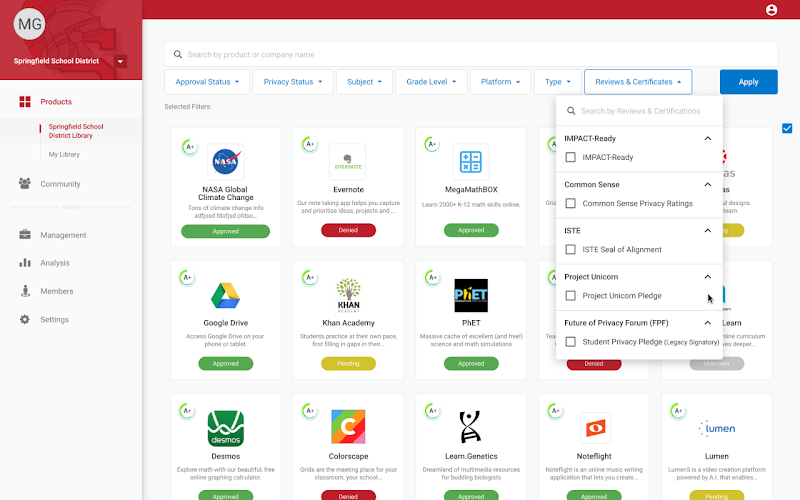Click Pending status on Khan Academy card

click(x=348, y=363)
